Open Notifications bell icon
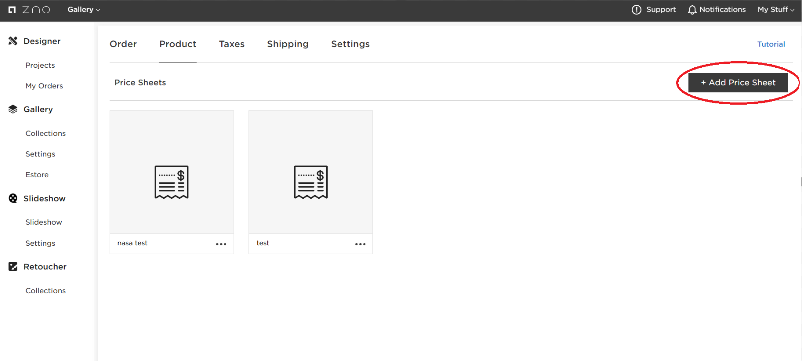This screenshot has width=802, height=361. click(693, 10)
